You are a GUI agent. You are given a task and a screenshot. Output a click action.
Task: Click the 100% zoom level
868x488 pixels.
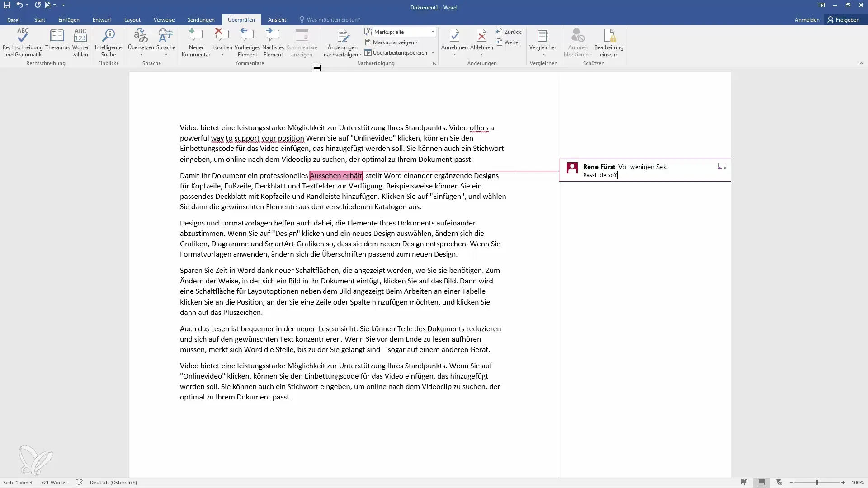858,483
